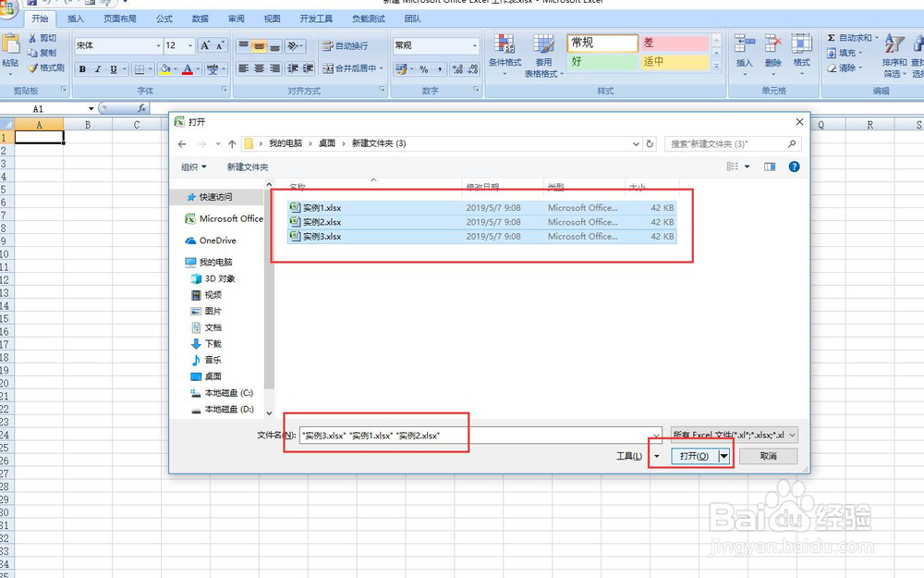Select the 差 cell style swatch
The width and height of the screenshot is (924, 578).
(x=675, y=43)
